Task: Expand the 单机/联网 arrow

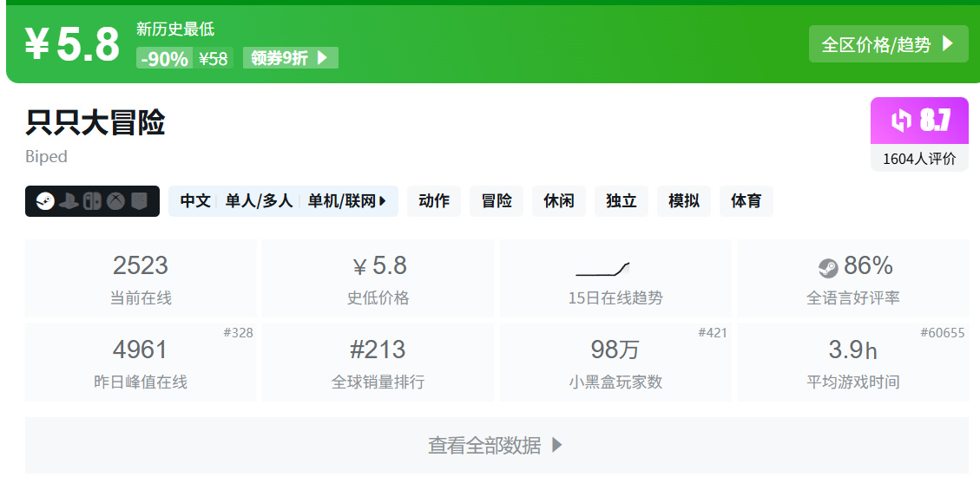Action: coord(383,201)
